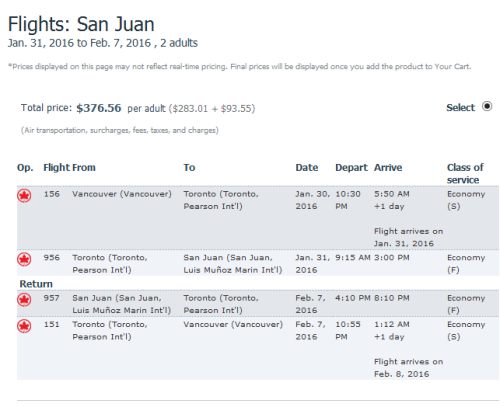
Task: Click the Air Canada icon for flight 956
Action: click(24, 259)
